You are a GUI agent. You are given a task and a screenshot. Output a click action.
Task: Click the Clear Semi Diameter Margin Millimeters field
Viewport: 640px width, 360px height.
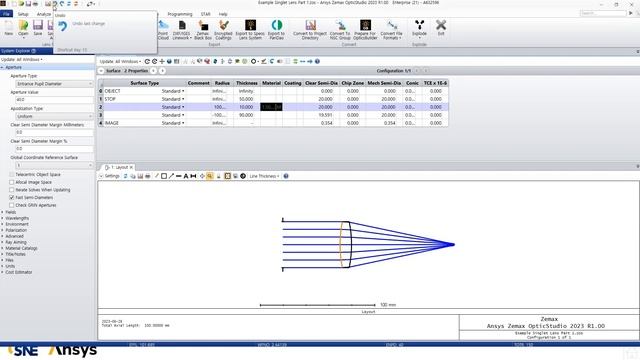pos(54,132)
